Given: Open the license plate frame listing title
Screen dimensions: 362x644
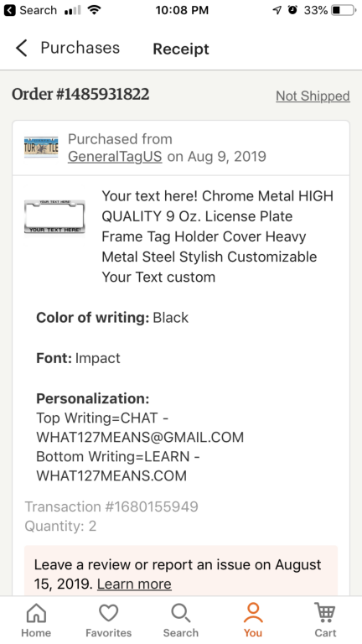Looking at the screenshot, I should click(x=218, y=236).
